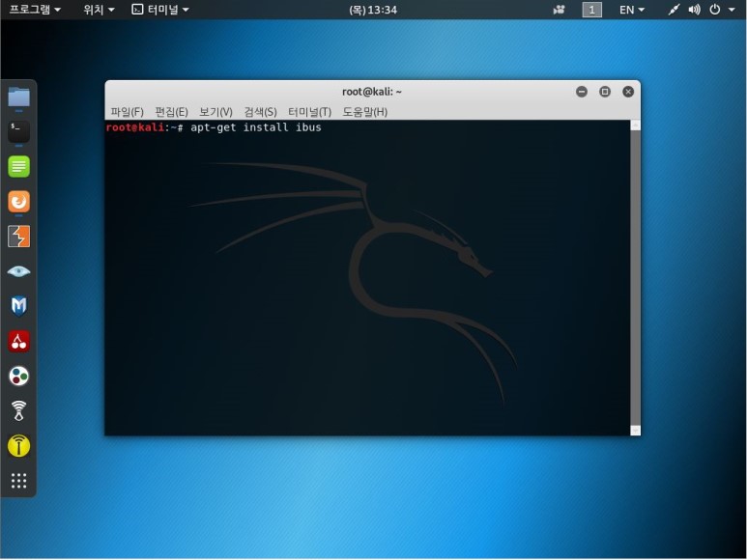Open the volume speaker icon
Viewport: 747px width, 560px height.
[694, 10]
